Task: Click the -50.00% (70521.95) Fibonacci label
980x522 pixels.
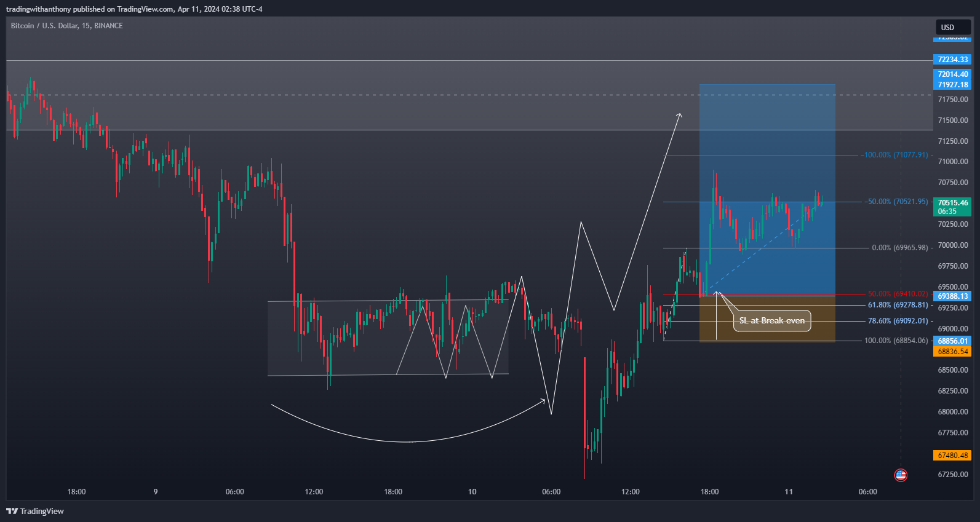Action: pos(896,202)
